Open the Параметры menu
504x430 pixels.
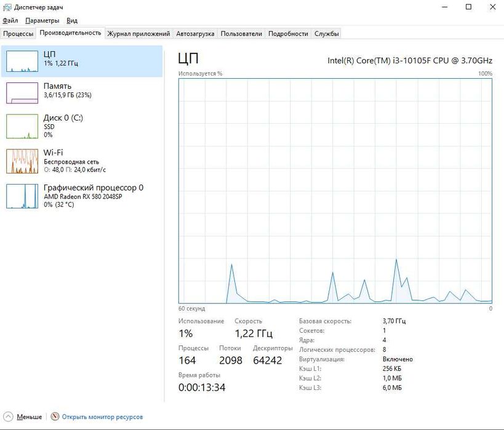tap(42, 20)
